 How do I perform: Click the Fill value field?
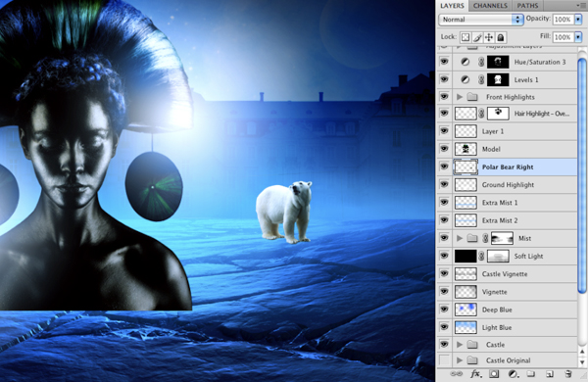click(x=563, y=37)
